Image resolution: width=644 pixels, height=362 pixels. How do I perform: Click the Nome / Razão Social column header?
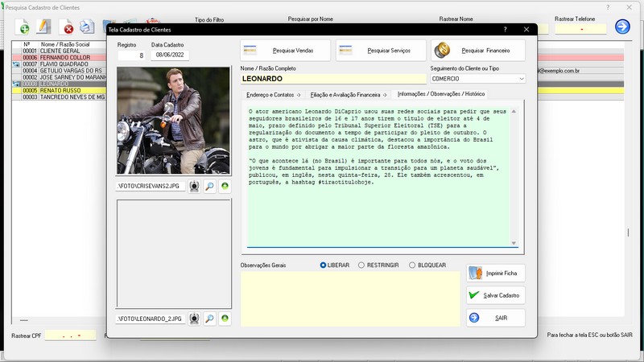65,44
